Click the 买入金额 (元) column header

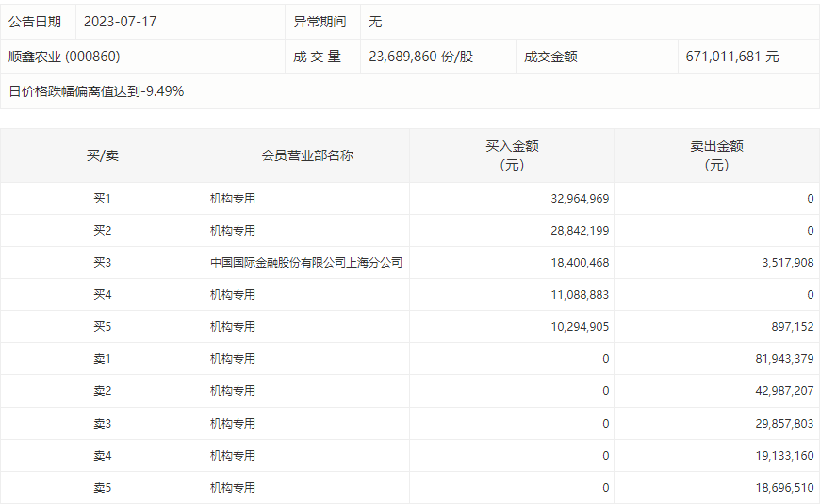[512, 155]
